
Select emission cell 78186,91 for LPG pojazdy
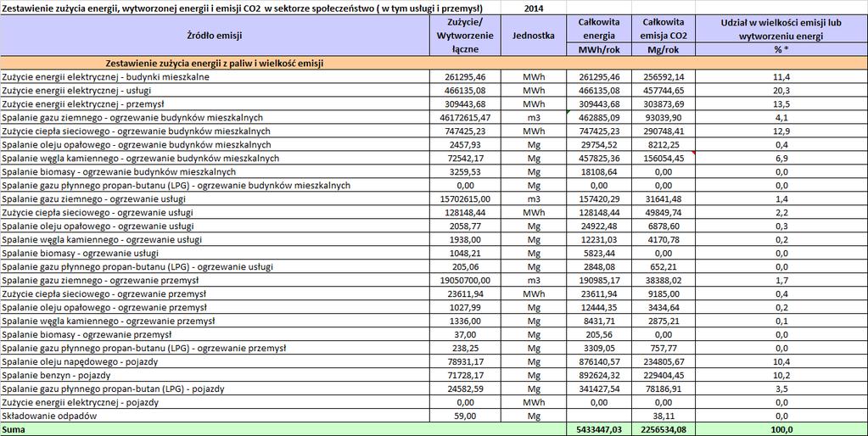(x=664, y=388)
